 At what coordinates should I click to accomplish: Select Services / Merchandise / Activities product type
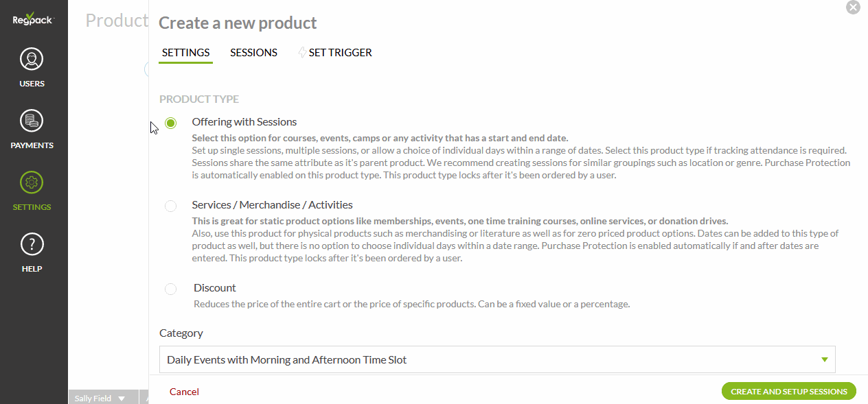[x=171, y=206]
